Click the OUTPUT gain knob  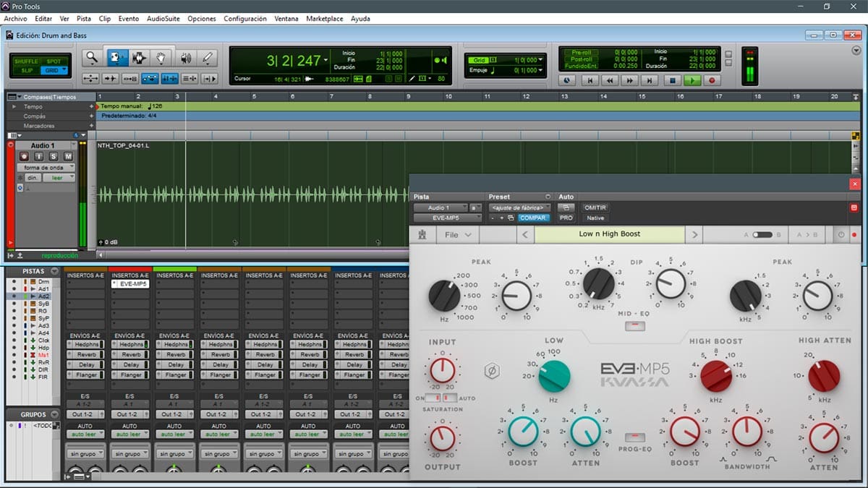(441, 438)
